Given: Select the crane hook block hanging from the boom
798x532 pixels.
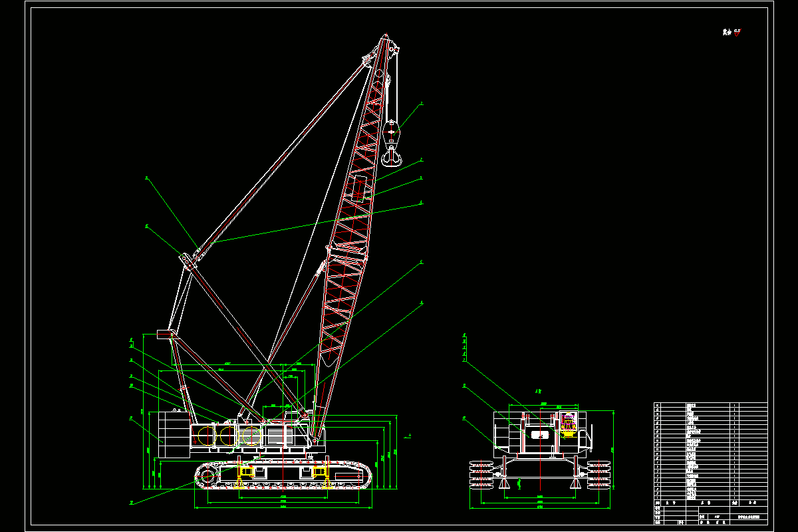Looking at the screenshot, I should (392, 143).
